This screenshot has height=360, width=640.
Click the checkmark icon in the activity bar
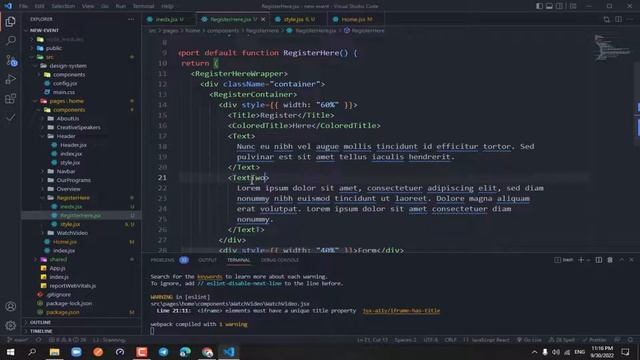tap(11, 118)
